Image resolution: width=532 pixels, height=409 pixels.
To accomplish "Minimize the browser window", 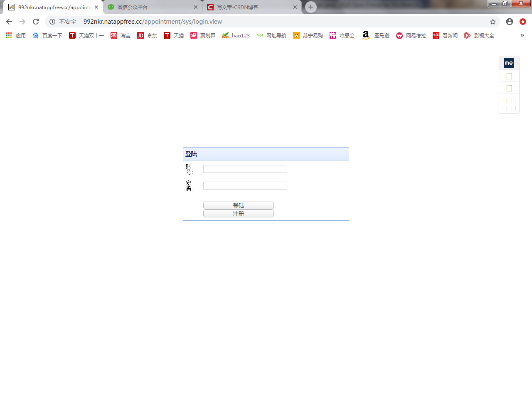I will point(494,4).
